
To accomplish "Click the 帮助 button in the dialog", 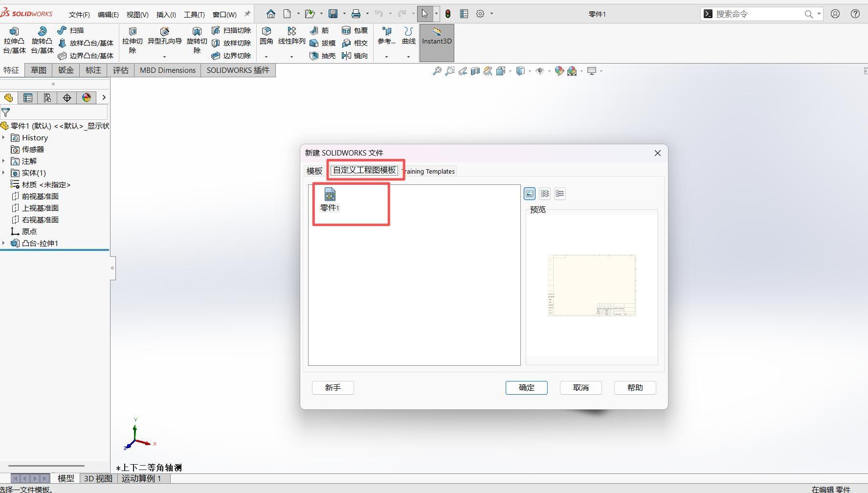I will pos(635,388).
